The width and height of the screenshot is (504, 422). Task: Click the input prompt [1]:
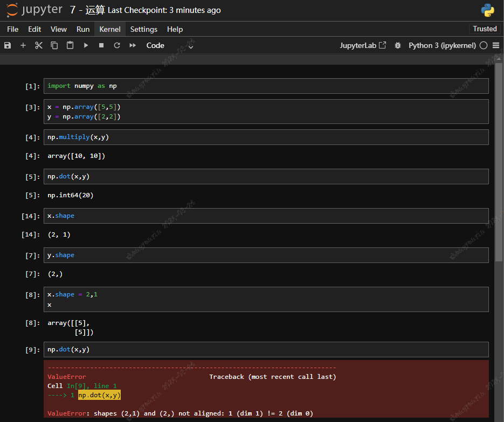tap(32, 86)
